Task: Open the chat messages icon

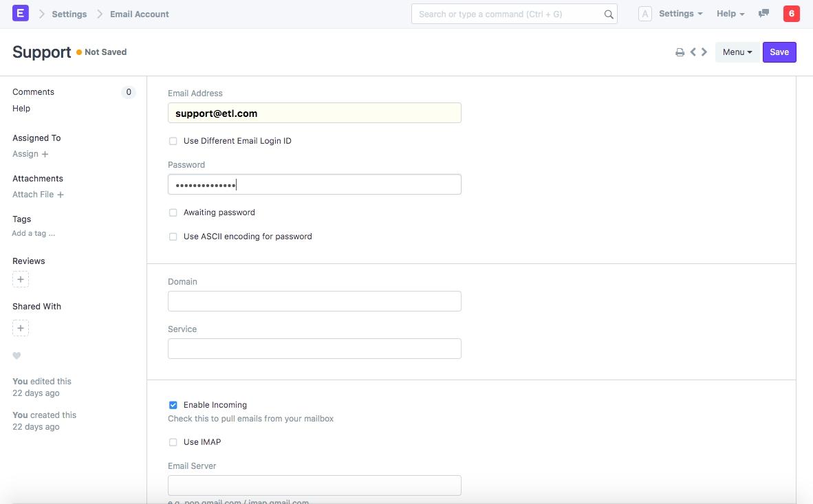Action: tap(763, 14)
